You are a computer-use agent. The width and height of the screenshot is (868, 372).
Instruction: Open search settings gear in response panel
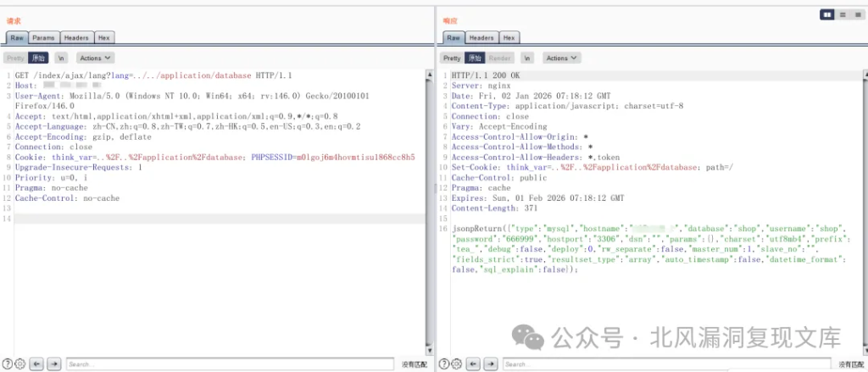click(x=456, y=364)
